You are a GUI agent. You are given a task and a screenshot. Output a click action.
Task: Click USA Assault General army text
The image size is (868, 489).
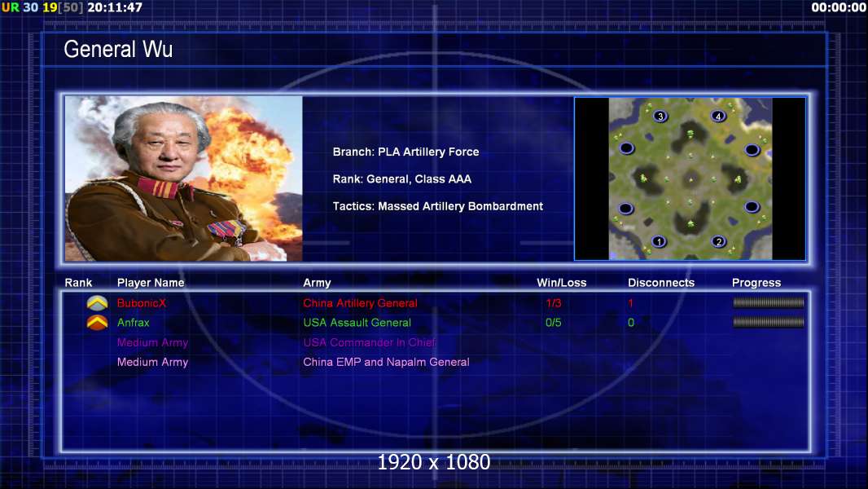point(357,322)
